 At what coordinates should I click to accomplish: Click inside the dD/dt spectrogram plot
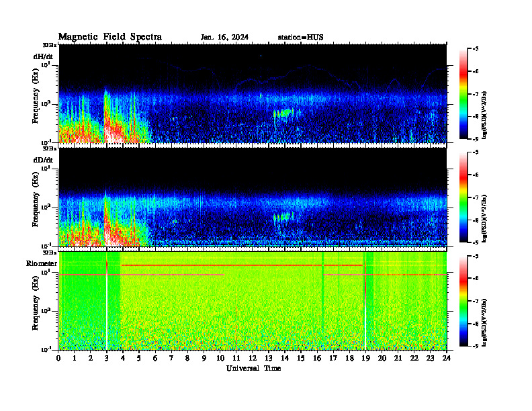253,197
